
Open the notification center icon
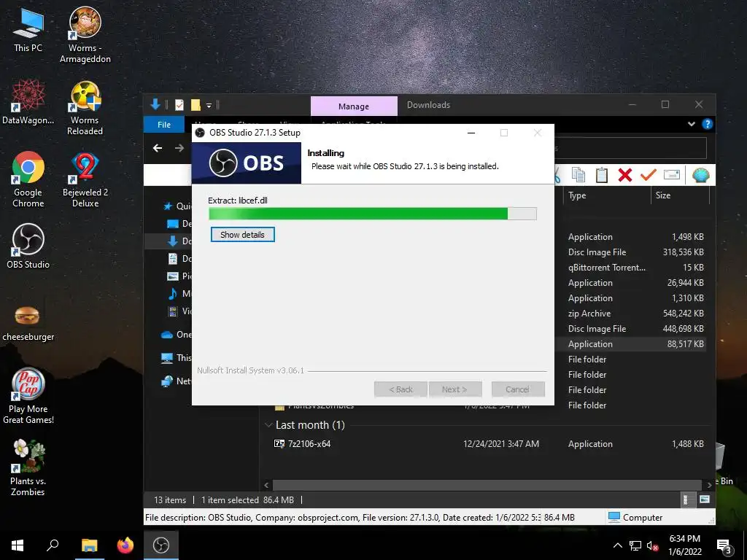(724, 546)
